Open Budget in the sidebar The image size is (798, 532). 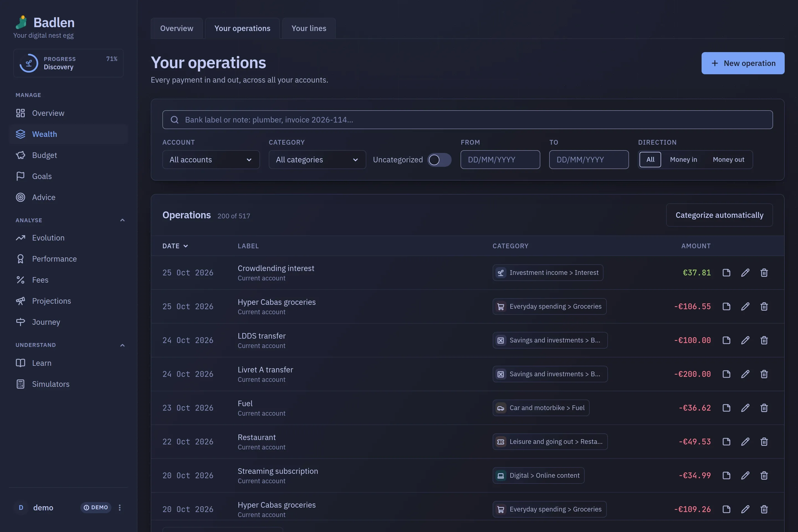coord(68,155)
